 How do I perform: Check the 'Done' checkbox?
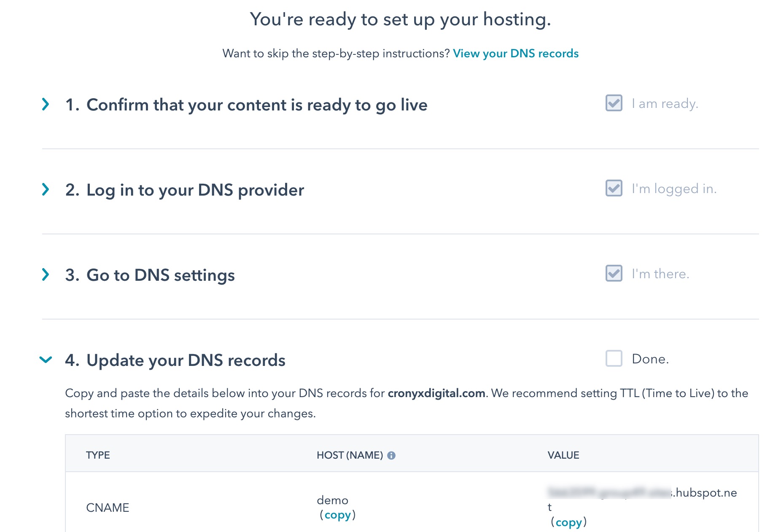[614, 359]
